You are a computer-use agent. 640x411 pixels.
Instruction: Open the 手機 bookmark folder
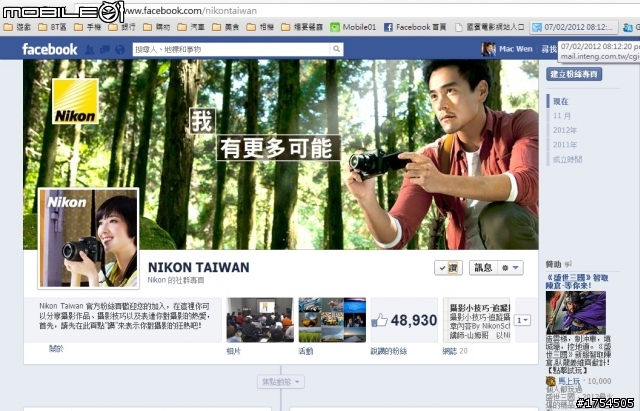[x=88, y=27]
